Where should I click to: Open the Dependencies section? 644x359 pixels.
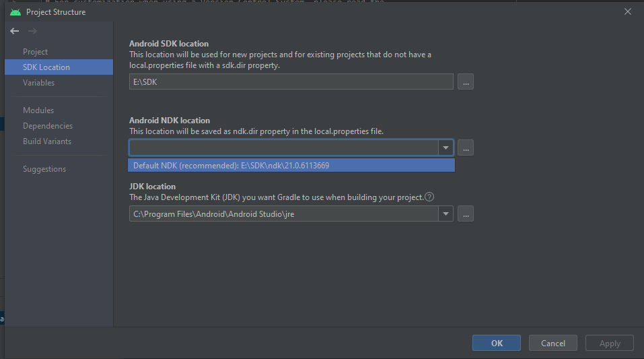click(48, 126)
